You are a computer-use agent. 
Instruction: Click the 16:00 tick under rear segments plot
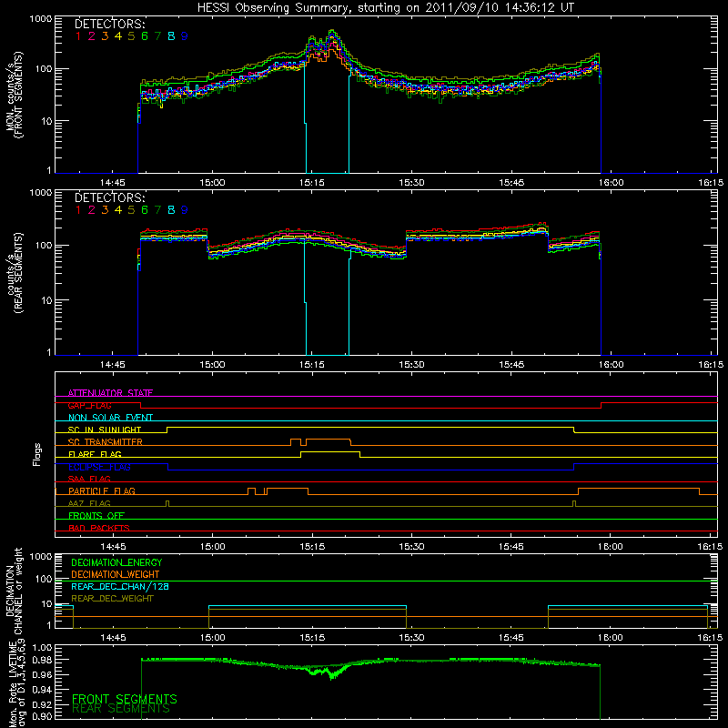(x=611, y=365)
